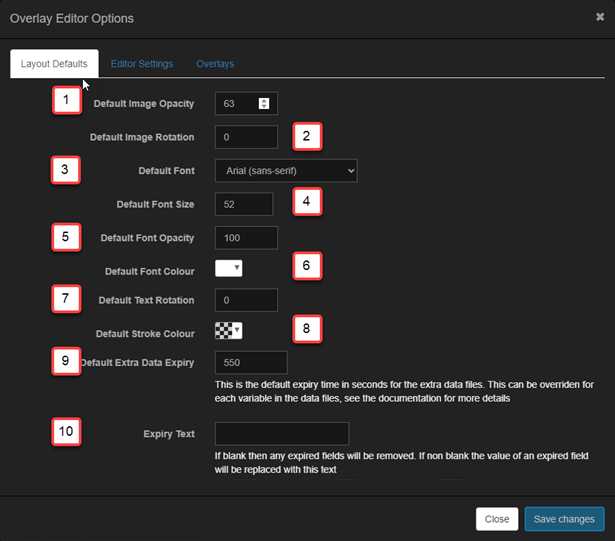Increase Default Image Opacity with up arrow

[x=264, y=99]
